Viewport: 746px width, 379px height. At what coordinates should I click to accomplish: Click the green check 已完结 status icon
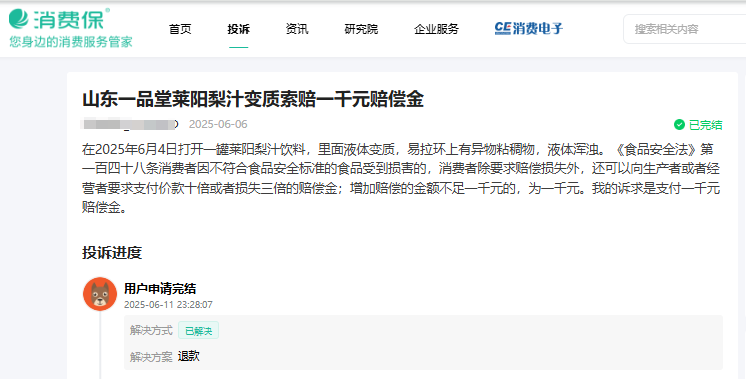[679, 125]
